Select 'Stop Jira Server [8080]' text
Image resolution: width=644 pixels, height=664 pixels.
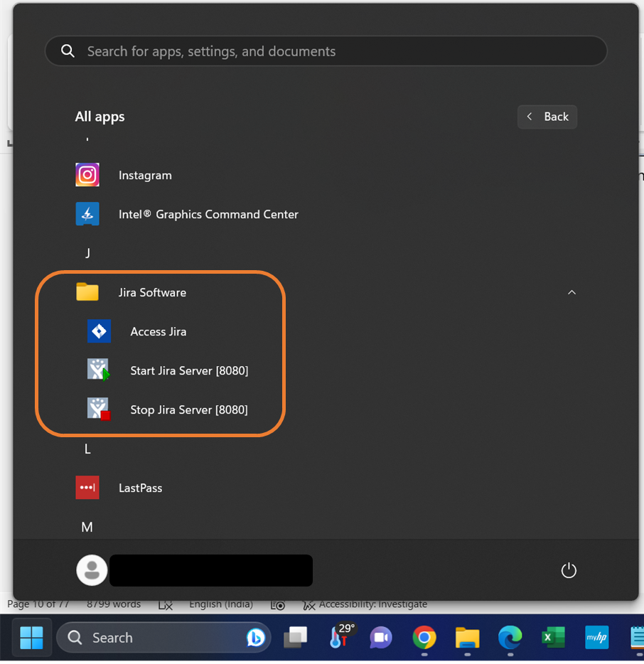(189, 410)
